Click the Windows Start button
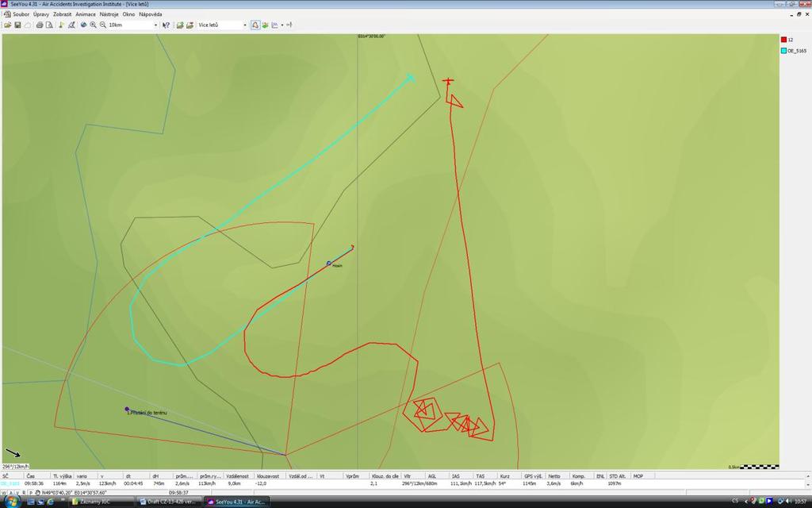 point(13,502)
